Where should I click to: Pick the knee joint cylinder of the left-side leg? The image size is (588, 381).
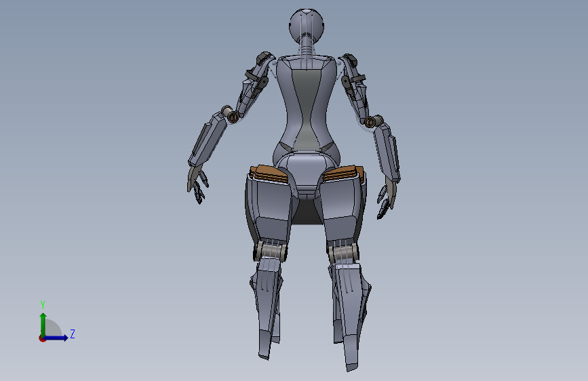tap(270, 251)
